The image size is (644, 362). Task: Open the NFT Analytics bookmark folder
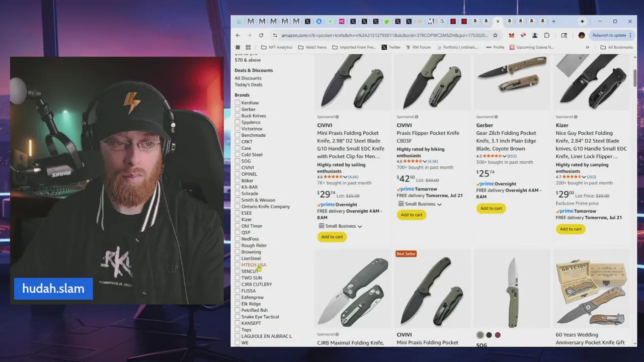[x=276, y=47]
